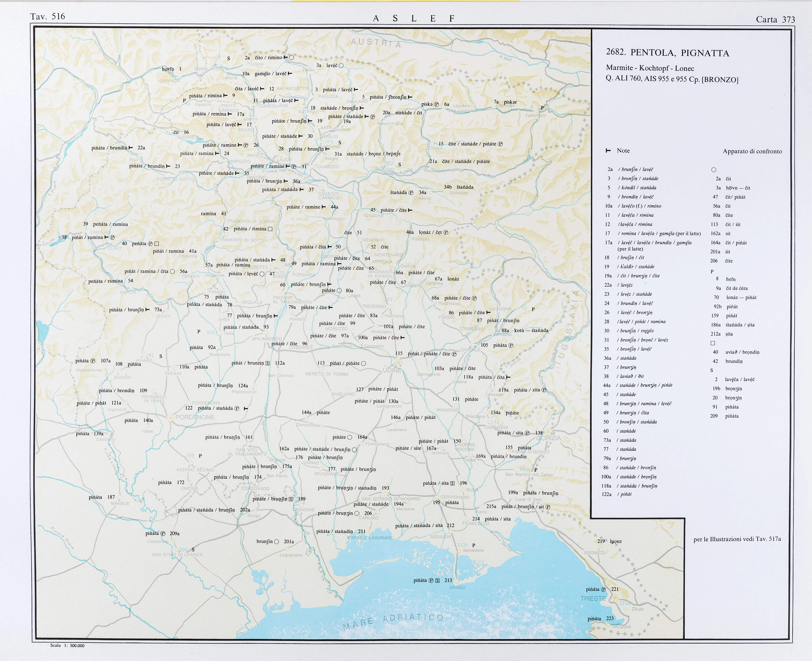
Task: Click the boxed S at point 112a
Action: click(268, 363)
